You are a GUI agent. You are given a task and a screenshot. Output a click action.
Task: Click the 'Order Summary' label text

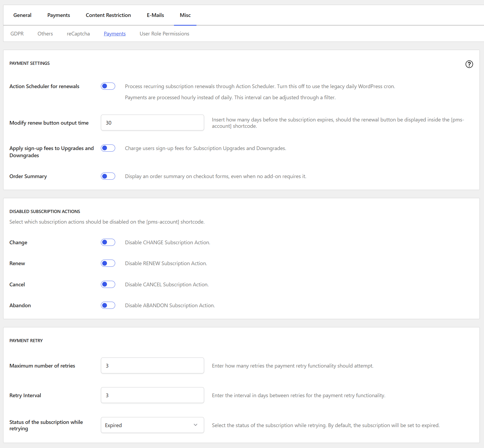click(28, 176)
